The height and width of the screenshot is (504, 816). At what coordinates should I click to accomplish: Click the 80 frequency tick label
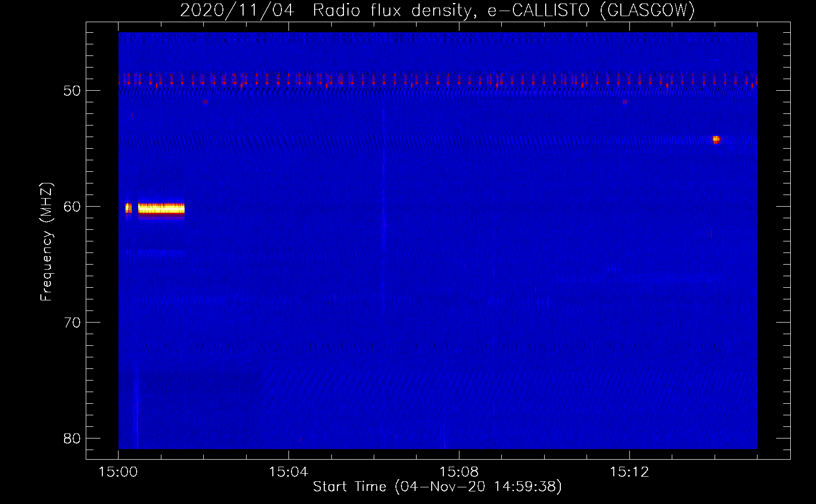point(72,438)
